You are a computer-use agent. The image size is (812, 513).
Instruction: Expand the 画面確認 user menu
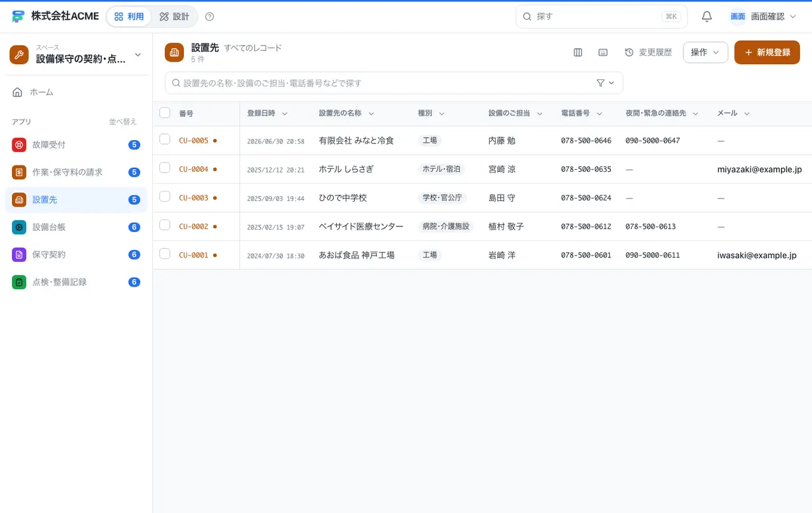point(763,16)
